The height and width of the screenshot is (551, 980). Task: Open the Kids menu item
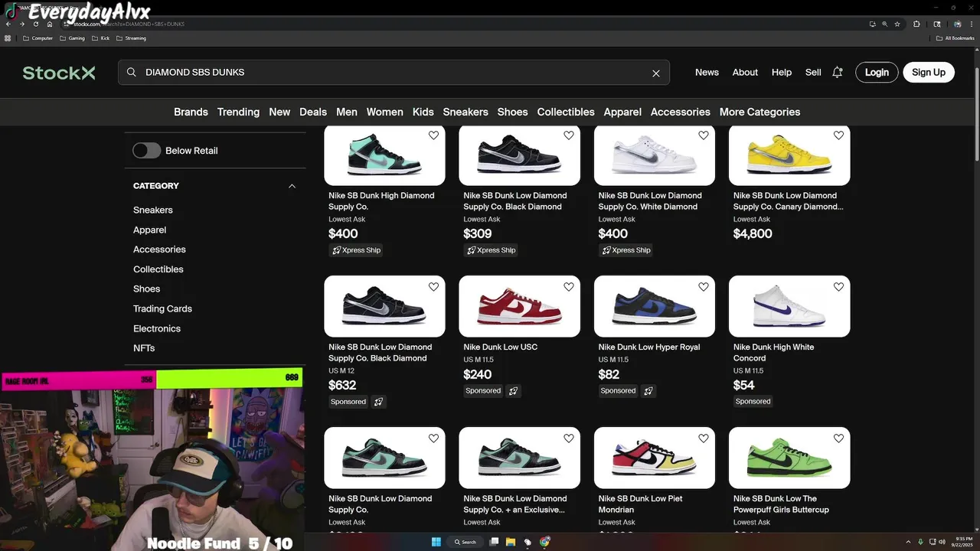(x=423, y=112)
